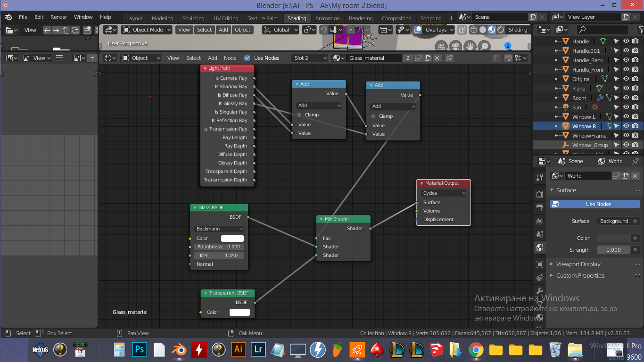This screenshot has width=644, height=362.
Task: Open Illustrator from the taskbar
Action: (239, 350)
